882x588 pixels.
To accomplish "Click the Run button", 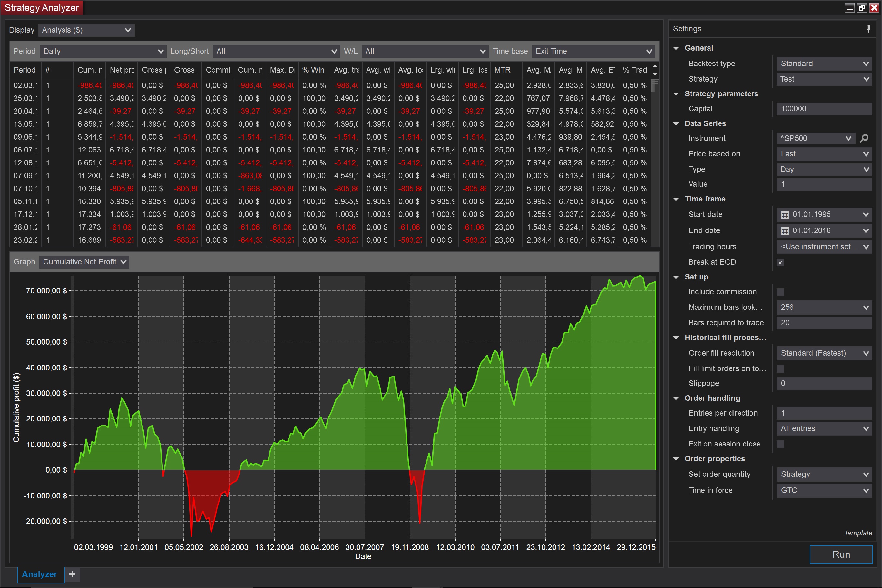I will 841,554.
